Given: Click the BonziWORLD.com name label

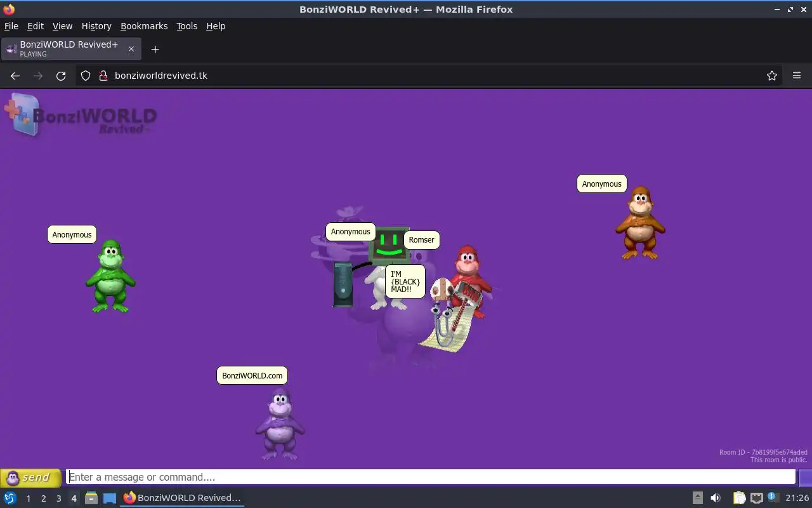Looking at the screenshot, I should tap(252, 375).
